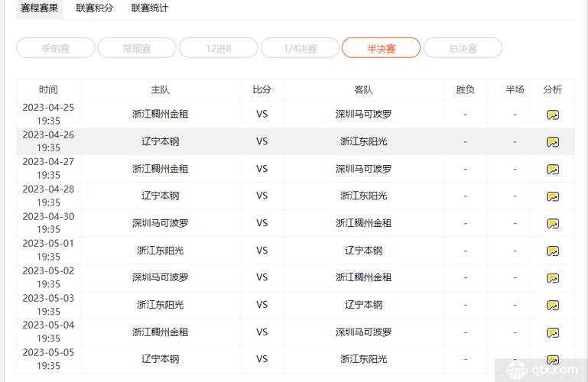Select the 总决赛 stage button
The width and height of the screenshot is (588, 382).
pos(463,48)
